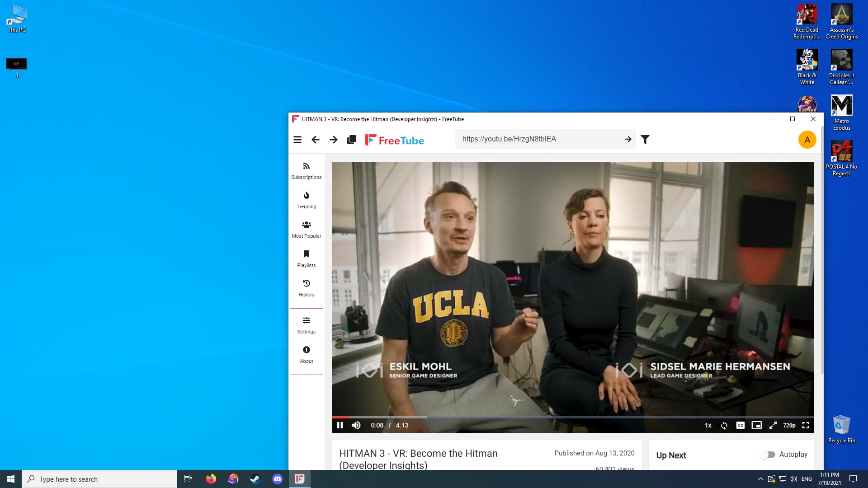Toggle the Autoplay switch
The width and height of the screenshot is (868, 488).
click(768, 455)
